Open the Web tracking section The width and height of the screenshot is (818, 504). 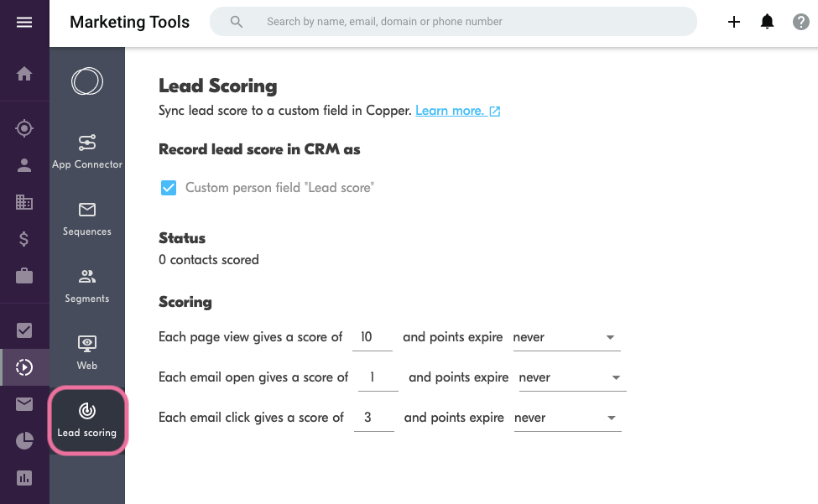click(x=87, y=353)
